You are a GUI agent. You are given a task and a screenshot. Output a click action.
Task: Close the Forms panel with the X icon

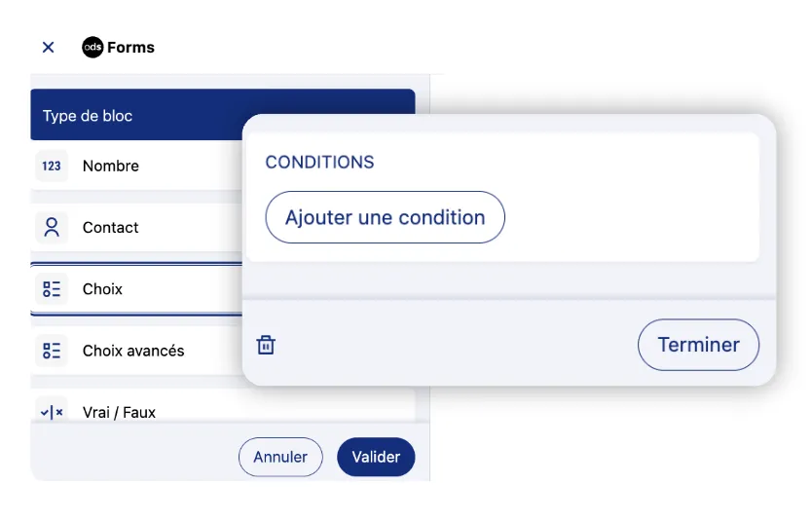click(48, 48)
